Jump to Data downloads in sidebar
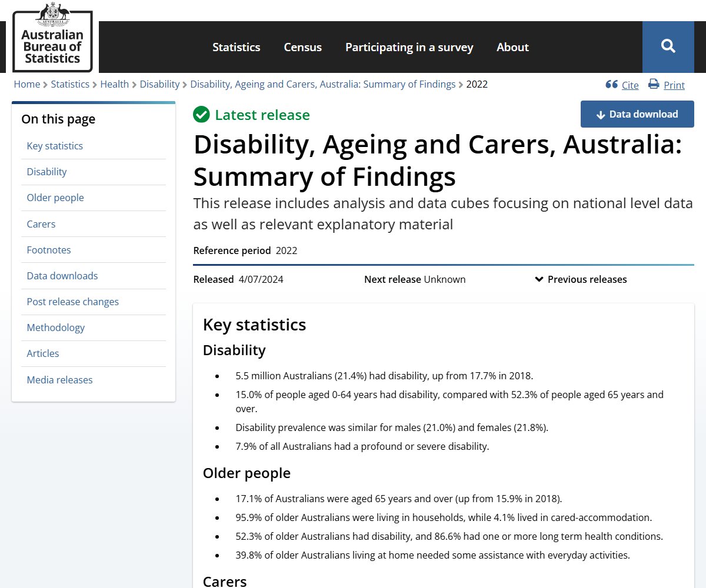 [62, 276]
